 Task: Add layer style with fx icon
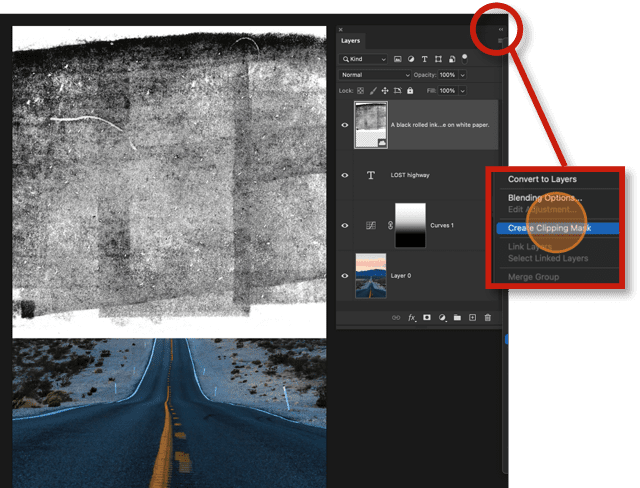(411, 317)
